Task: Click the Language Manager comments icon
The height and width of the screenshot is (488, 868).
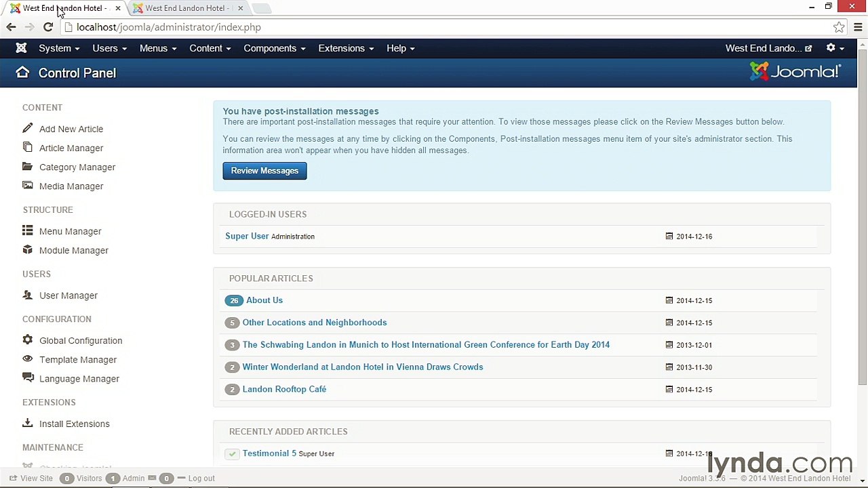Action: click(27, 378)
